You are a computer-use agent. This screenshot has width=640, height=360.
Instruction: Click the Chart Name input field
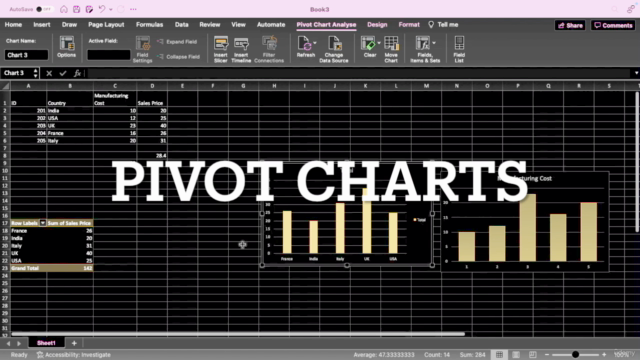27,55
